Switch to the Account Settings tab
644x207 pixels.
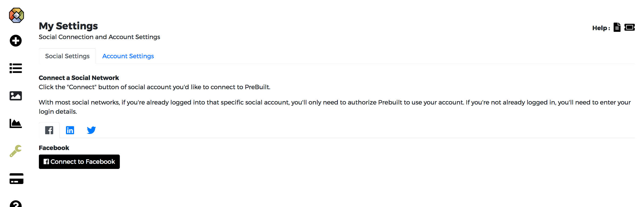128,56
